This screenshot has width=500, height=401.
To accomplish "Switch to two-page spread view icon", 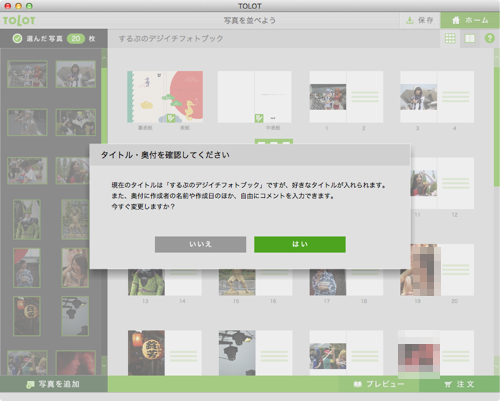I will 470,38.
